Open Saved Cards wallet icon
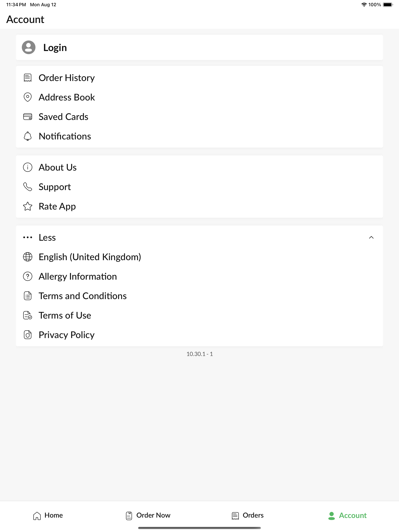399x532 pixels. coord(28,117)
